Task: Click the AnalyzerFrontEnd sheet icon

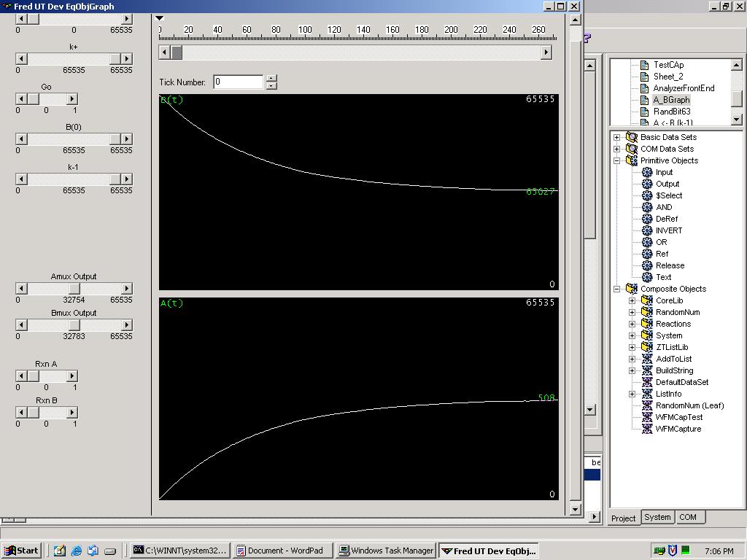Action: (x=645, y=88)
